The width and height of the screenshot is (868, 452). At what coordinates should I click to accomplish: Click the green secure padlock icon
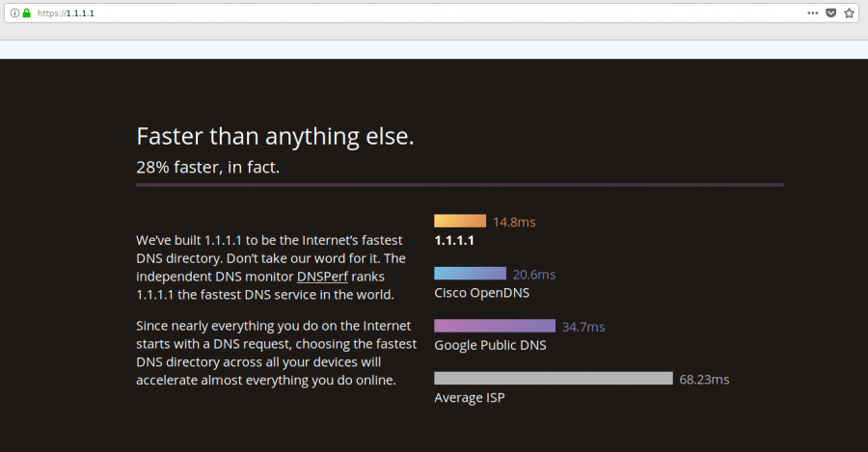click(27, 13)
